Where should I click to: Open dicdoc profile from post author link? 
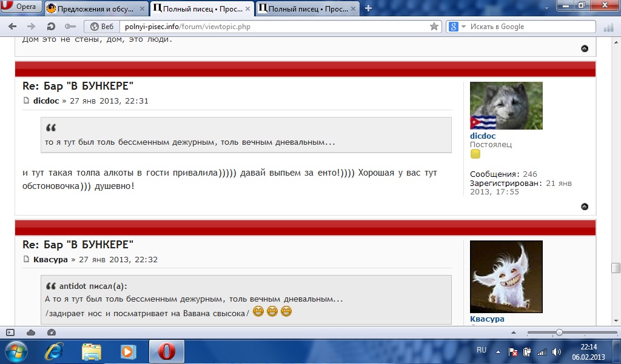pos(46,101)
